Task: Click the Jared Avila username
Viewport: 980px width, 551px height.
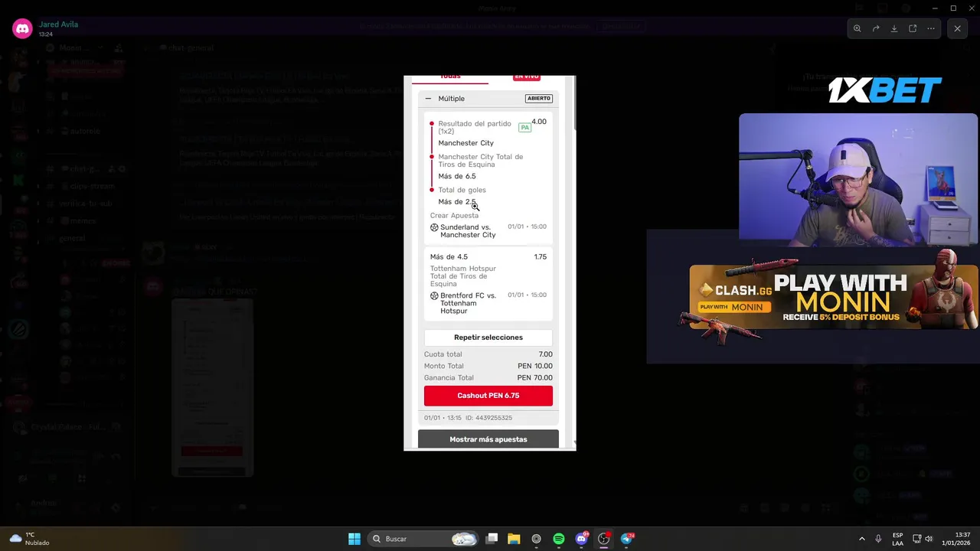Action: (x=58, y=24)
